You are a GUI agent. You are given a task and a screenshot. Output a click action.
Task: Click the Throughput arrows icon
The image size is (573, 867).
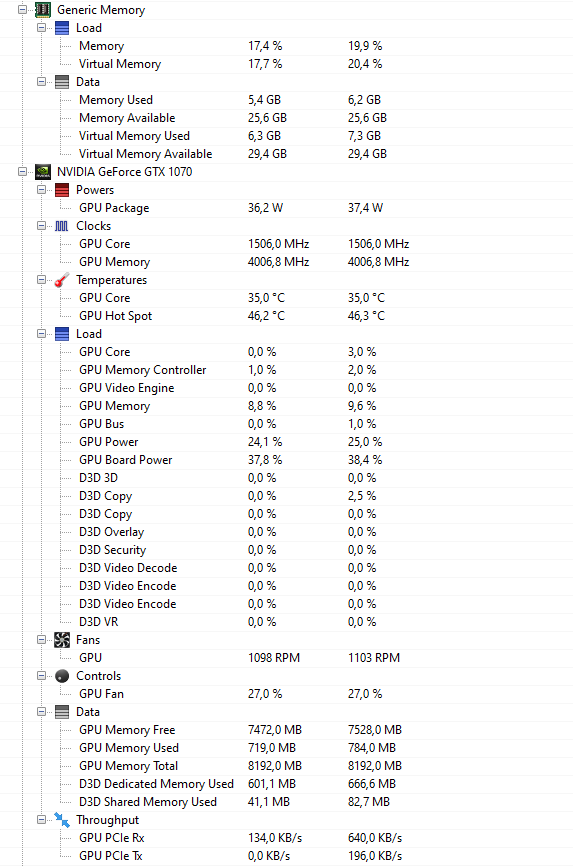62,819
